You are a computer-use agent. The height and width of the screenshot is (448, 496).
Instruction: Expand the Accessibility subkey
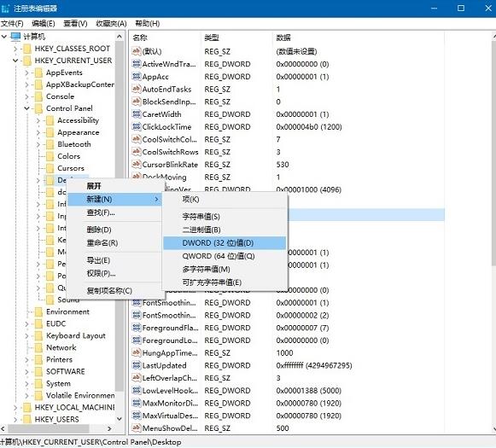click(38, 120)
